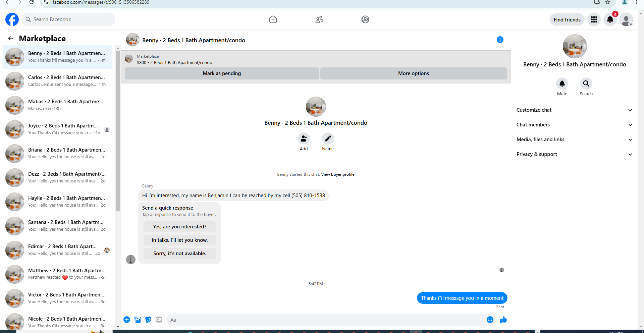The height and width of the screenshot is (333, 644).
Task: Click the Search Facebook field
Action: pos(68,19)
